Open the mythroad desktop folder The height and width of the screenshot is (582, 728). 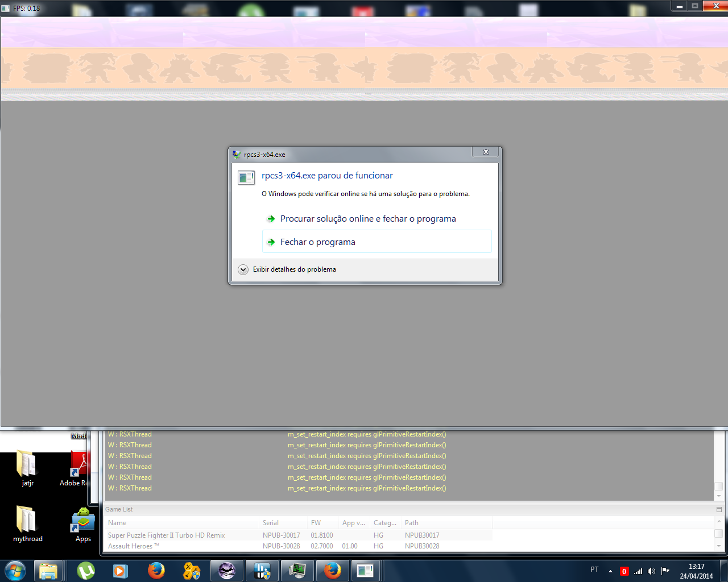coord(27,523)
